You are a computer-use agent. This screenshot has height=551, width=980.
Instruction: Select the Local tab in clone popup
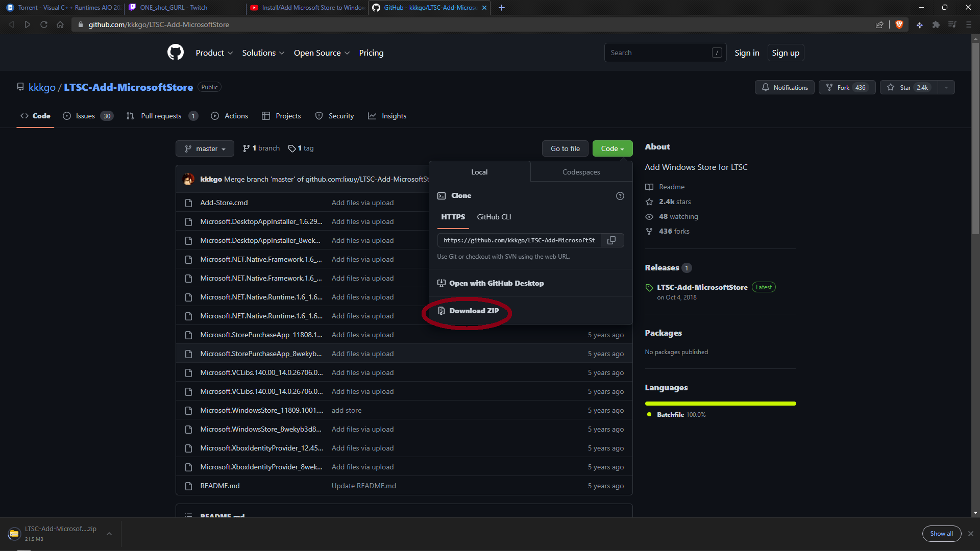(x=479, y=172)
